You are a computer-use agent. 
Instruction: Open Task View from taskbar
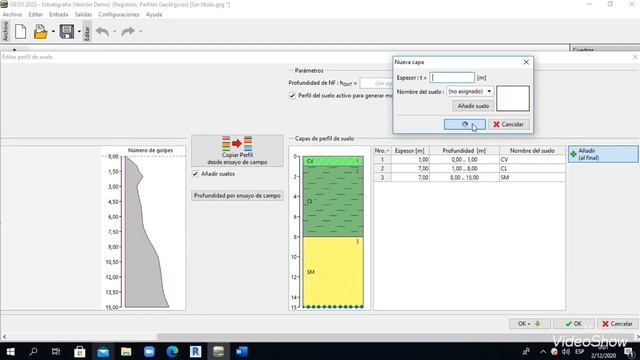click(x=56, y=351)
